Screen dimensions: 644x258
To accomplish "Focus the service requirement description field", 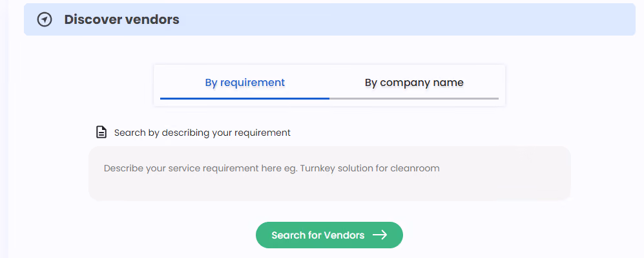I will pos(329,173).
